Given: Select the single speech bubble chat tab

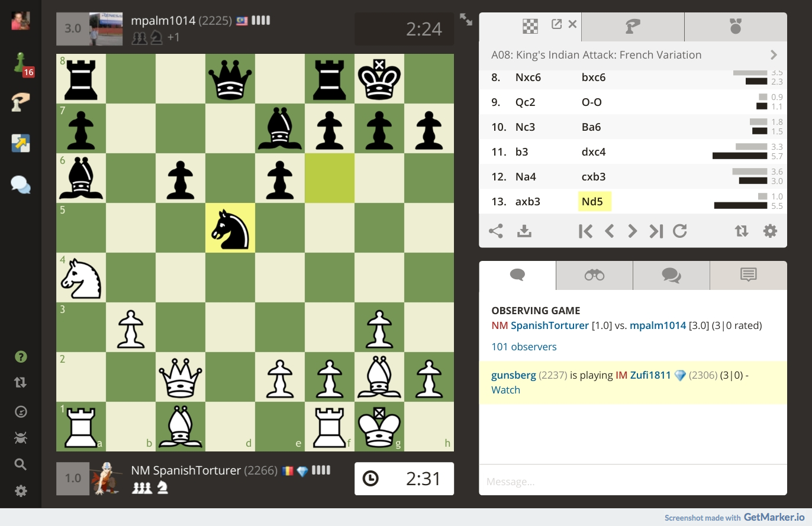Looking at the screenshot, I should coord(517,275).
